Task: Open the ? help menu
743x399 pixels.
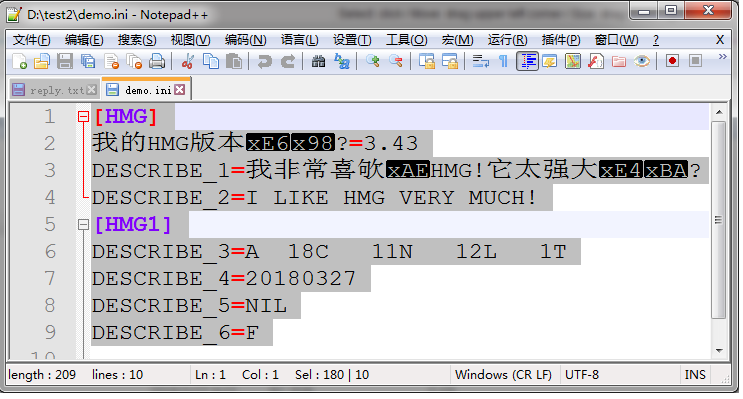Action: click(656, 40)
